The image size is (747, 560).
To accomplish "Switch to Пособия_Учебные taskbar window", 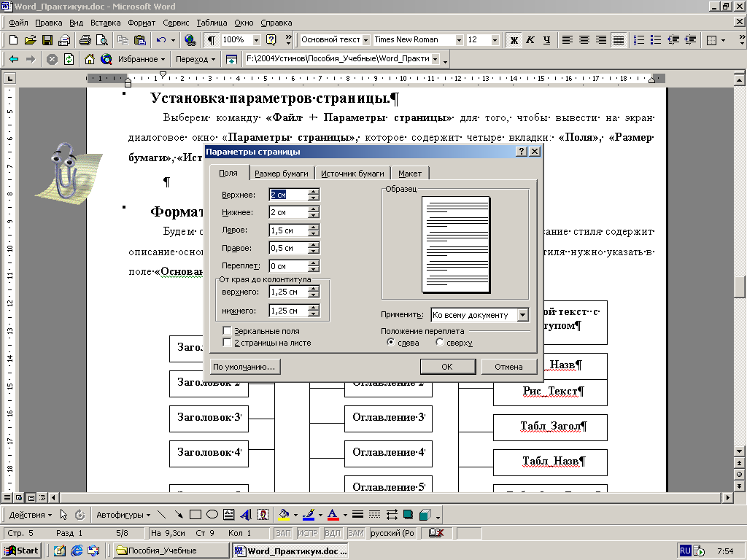I will click(171, 551).
